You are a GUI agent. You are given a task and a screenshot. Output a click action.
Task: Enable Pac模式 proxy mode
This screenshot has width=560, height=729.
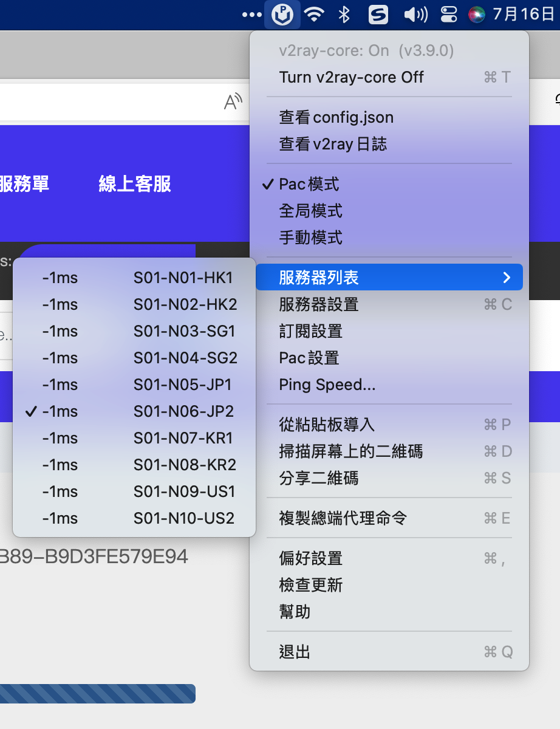click(309, 184)
